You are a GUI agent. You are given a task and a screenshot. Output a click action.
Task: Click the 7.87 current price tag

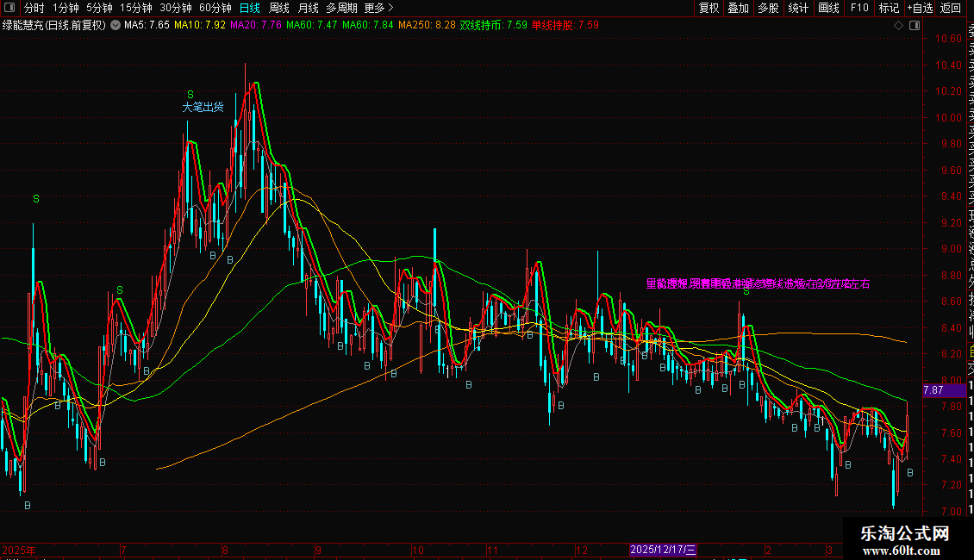944,390
